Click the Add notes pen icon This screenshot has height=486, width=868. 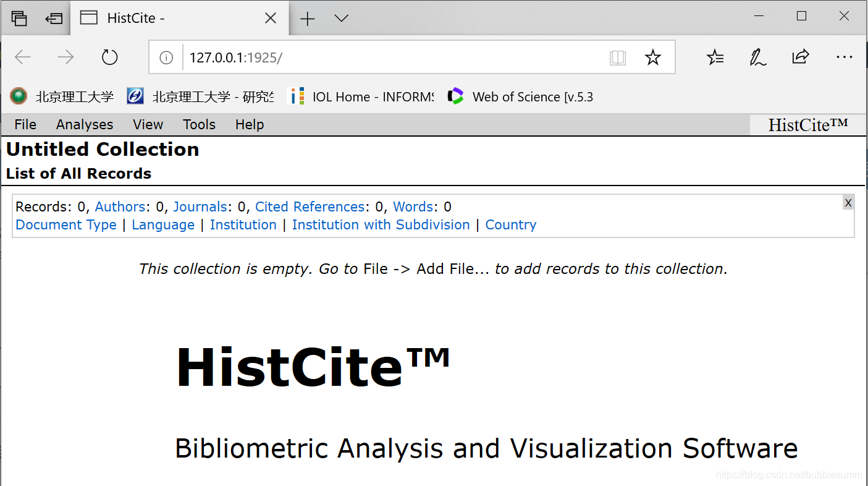757,58
